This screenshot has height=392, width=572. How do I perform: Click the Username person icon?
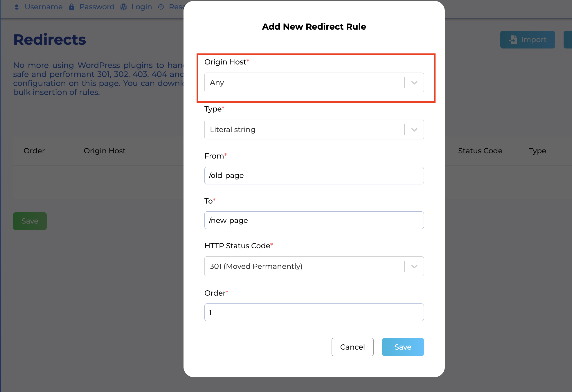click(17, 7)
